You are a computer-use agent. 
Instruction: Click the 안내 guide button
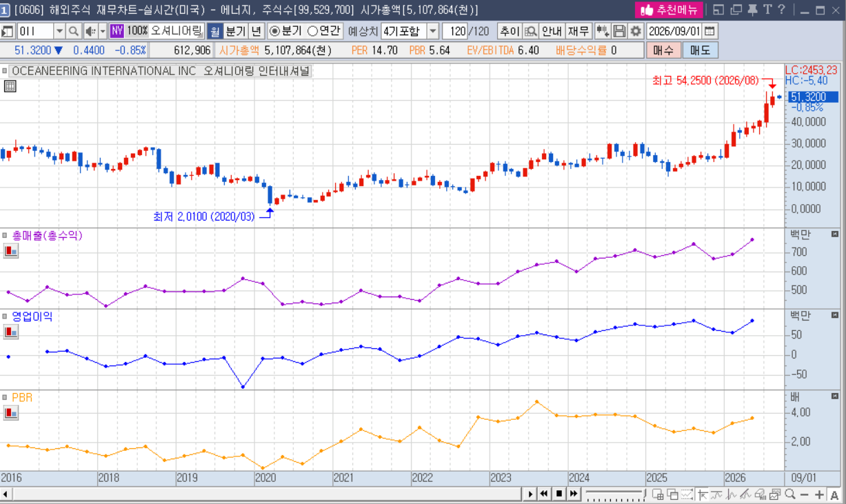tap(551, 31)
